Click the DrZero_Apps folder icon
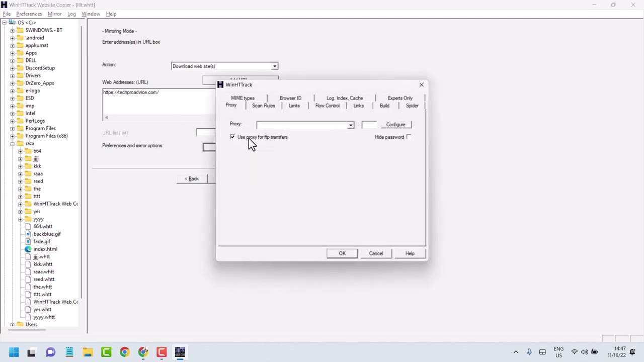644x362 pixels. (20, 83)
